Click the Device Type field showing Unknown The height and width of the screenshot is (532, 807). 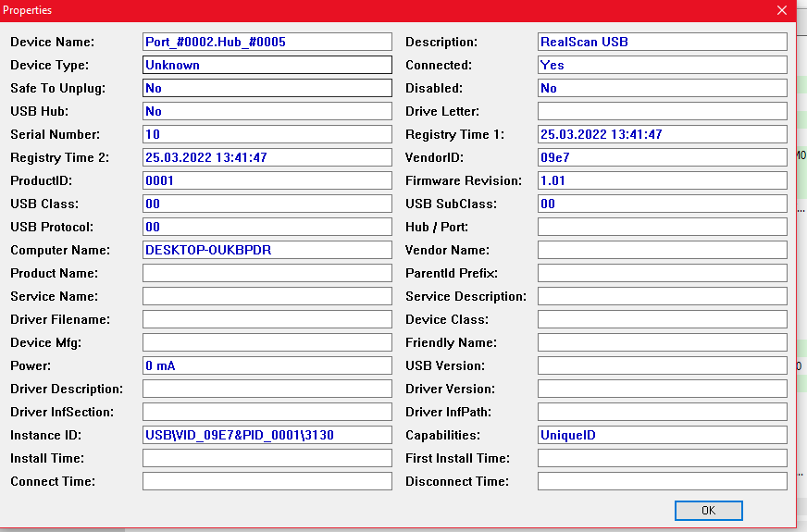coord(267,65)
